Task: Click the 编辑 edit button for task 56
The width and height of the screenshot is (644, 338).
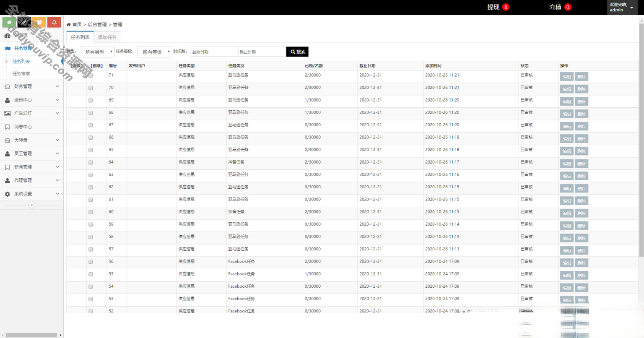Action: point(567,263)
